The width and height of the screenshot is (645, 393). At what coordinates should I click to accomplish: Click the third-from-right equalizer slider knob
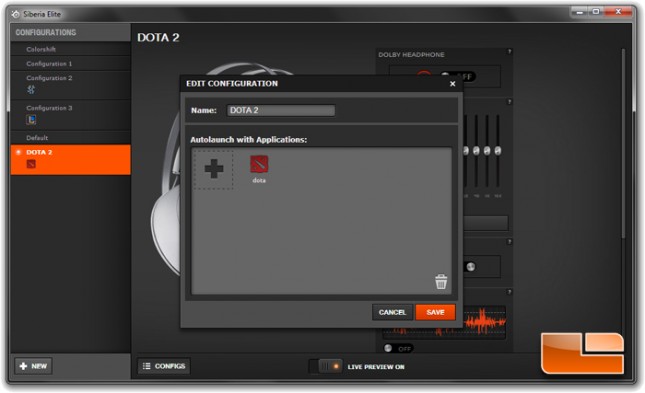pyautogui.click(x=476, y=151)
